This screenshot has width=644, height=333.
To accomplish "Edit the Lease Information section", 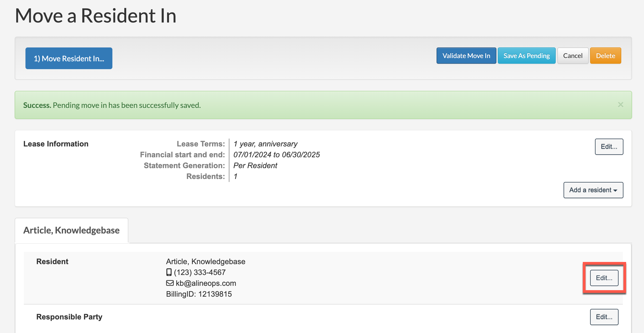I will point(609,147).
